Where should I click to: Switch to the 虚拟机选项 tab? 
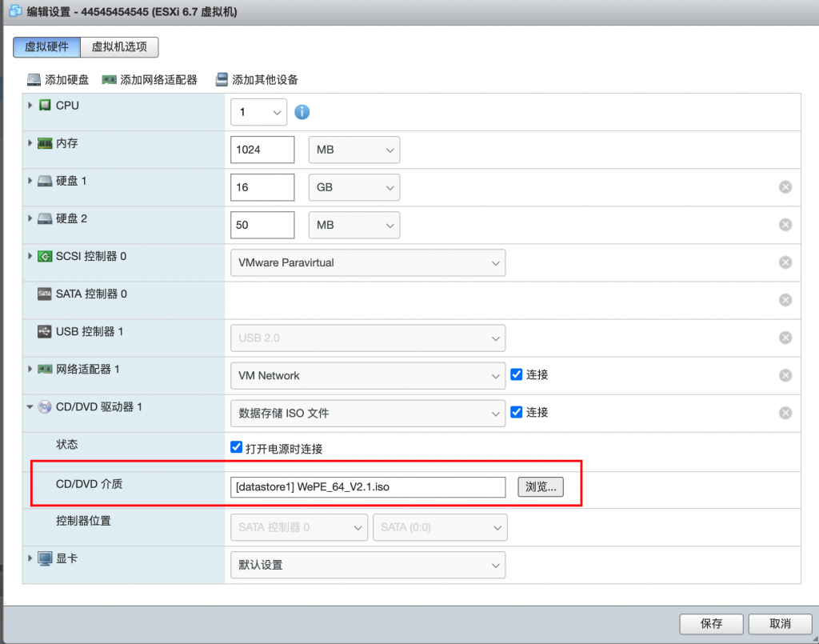(x=119, y=47)
